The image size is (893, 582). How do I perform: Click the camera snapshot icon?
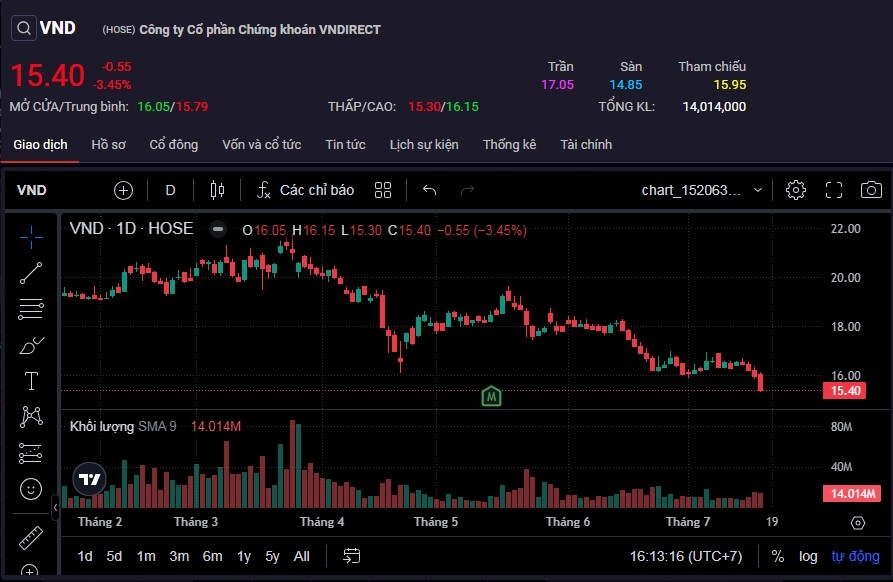point(871,190)
